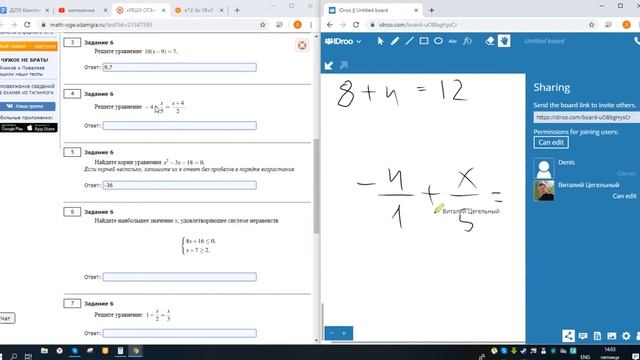The height and width of the screenshot is (360, 640).
Task: Switch to IDroo Untitled board tab
Action: click(x=373, y=10)
